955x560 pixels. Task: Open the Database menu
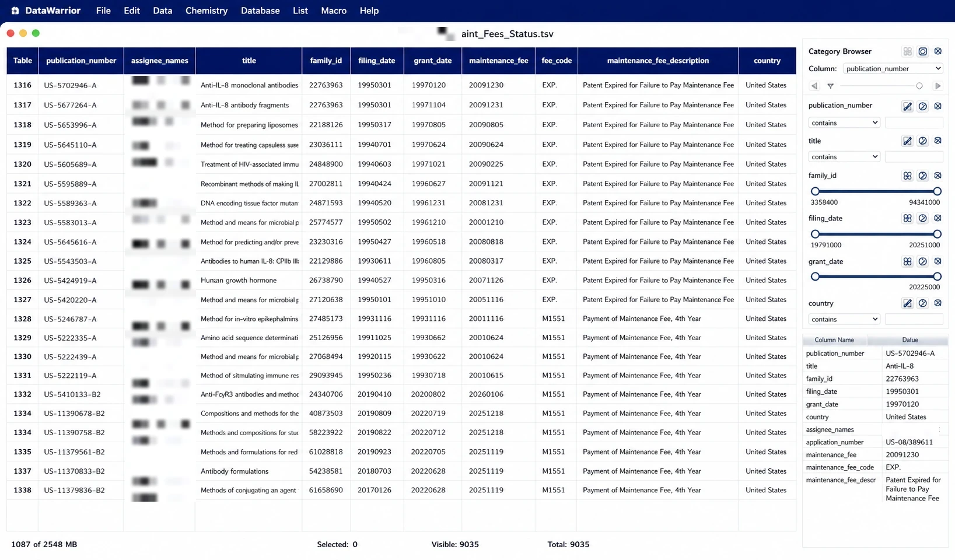tap(260, 10)
